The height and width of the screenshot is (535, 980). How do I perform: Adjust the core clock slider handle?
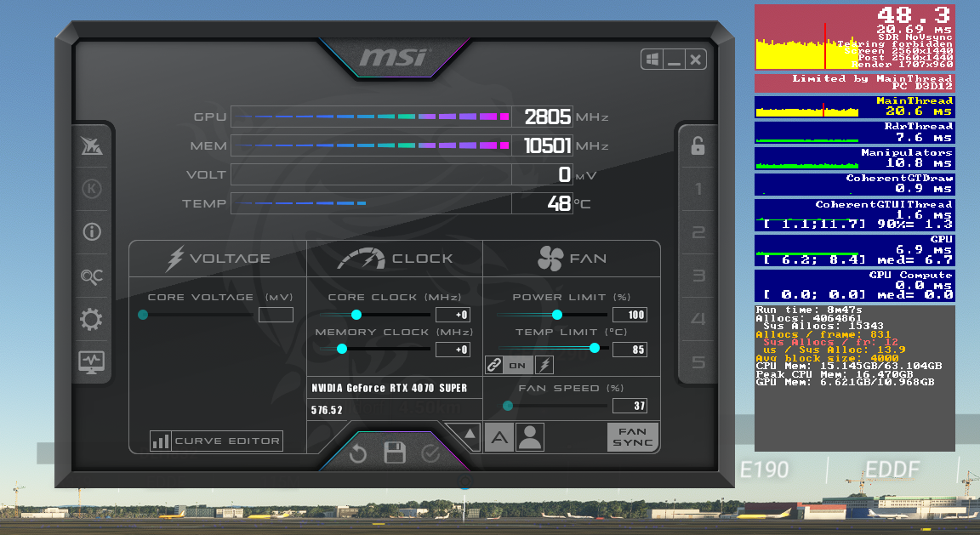point(356,315)
